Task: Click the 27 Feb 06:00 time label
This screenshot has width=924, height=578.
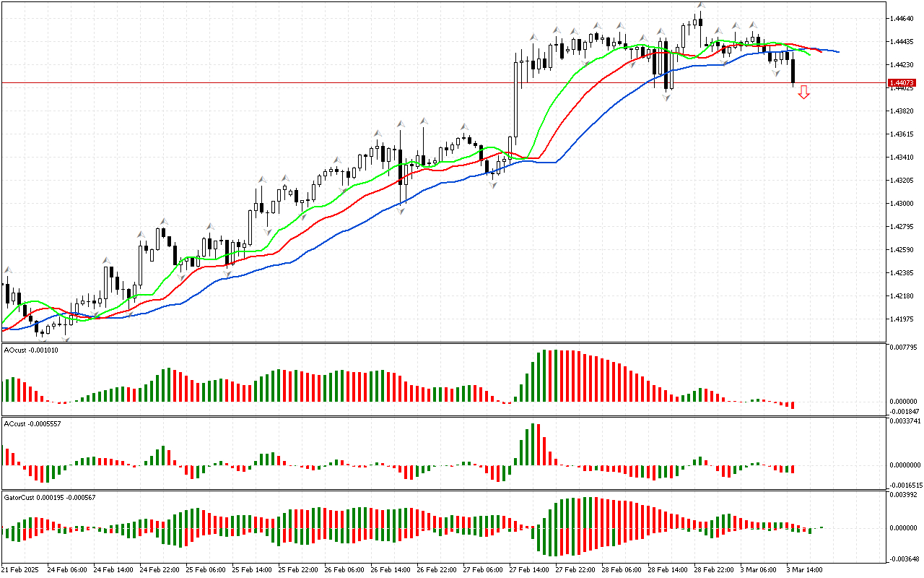Action: tap(484, 569)
